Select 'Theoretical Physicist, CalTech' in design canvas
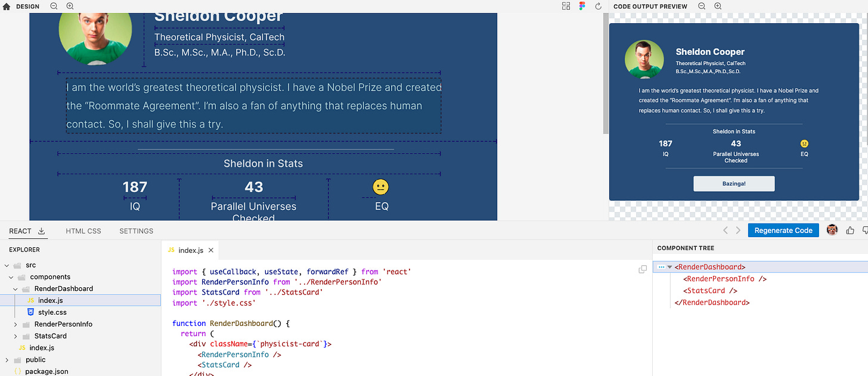This screenshot has width=868, height=376. pyautogui.click(x=219, y=37)
